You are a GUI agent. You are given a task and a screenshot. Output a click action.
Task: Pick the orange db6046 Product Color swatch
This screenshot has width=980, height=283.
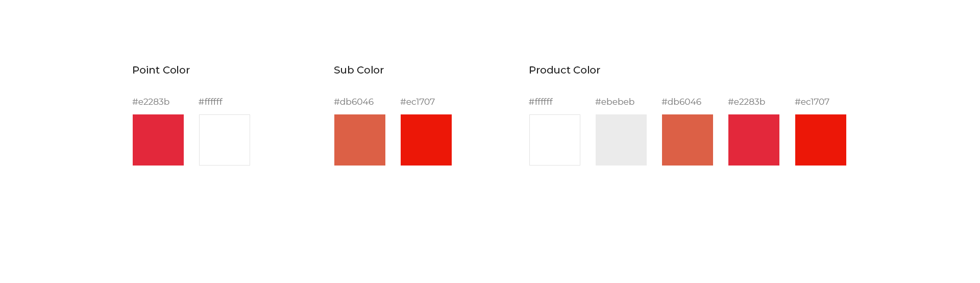coord(688,140)
